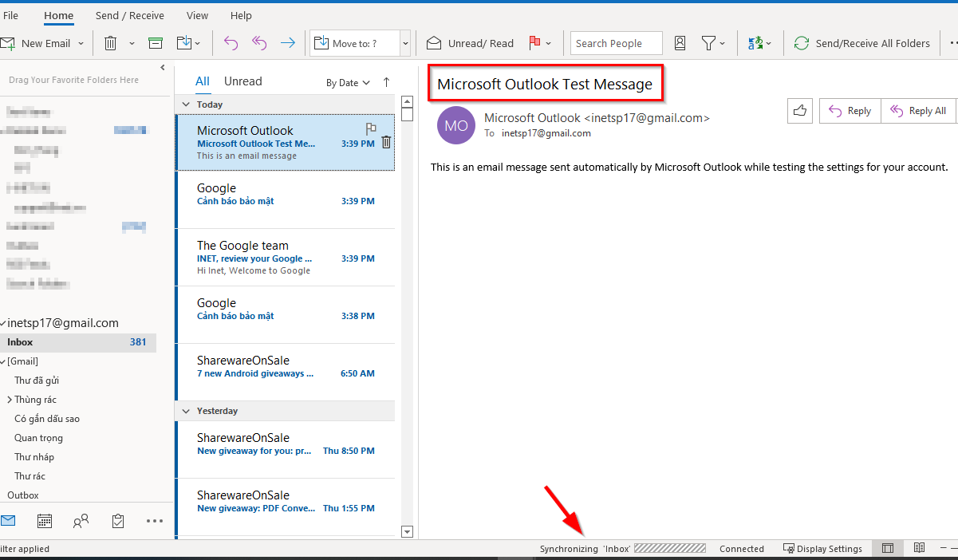Minimize folder pane with the collapse arrow
Screen dimensions: 958x560
click(x=163, y=68)
